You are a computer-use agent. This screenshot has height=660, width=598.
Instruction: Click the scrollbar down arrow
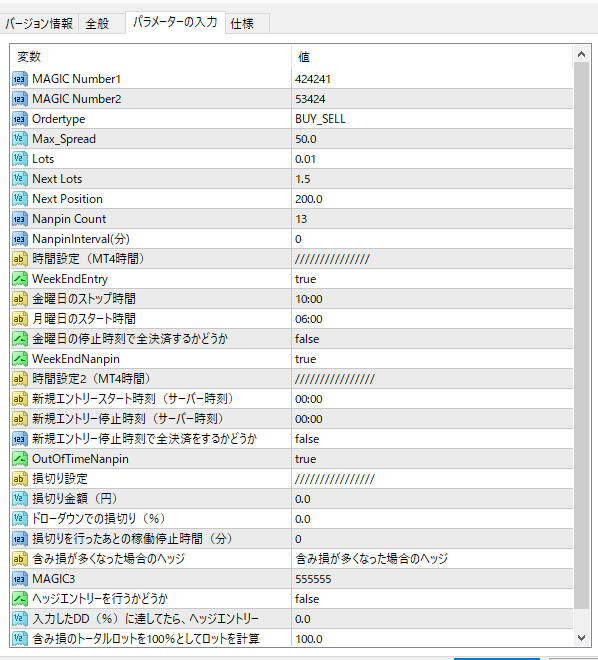coord(582,638)
